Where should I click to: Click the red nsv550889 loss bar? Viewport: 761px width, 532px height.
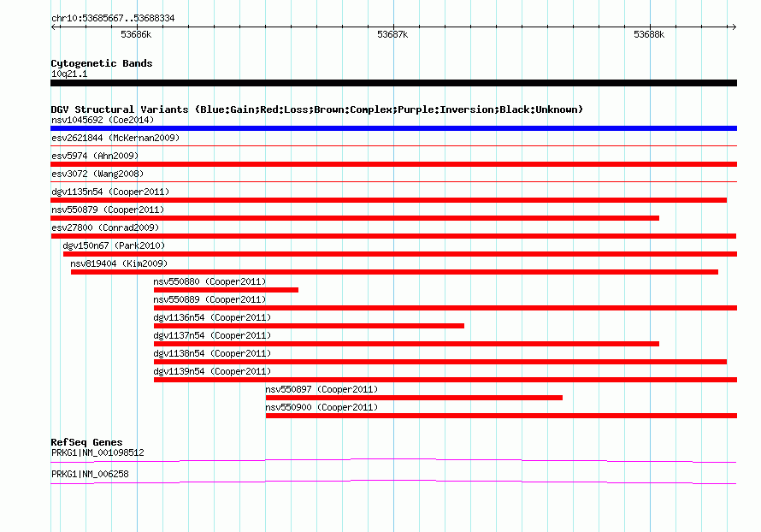tap(445, 308)
